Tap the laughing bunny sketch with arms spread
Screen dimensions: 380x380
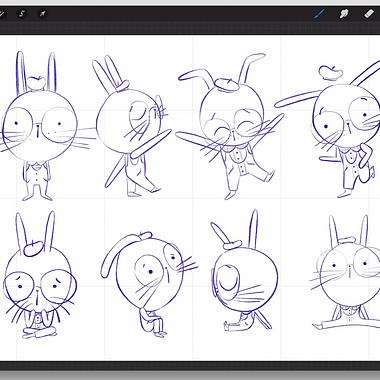230,126
